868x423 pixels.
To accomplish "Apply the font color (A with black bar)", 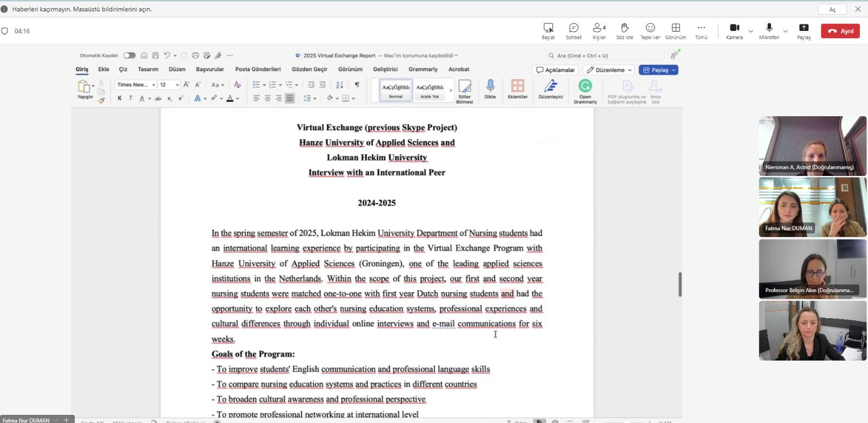I will point(230,98).
